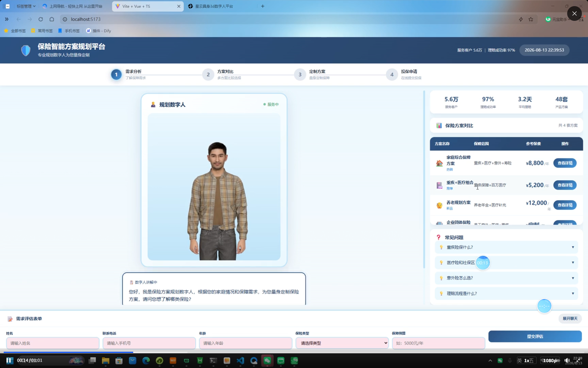This screenshot has width=588, height=368.
Task: Open the 插件 - Dify bookmark
Action: (x=98, y=31)
